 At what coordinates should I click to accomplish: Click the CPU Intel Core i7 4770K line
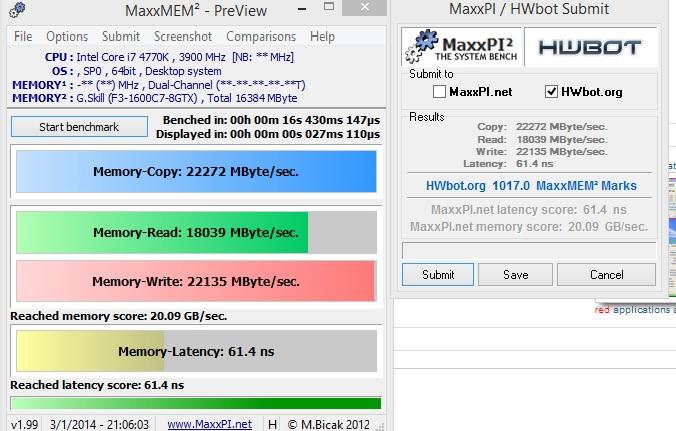point(169,57)
